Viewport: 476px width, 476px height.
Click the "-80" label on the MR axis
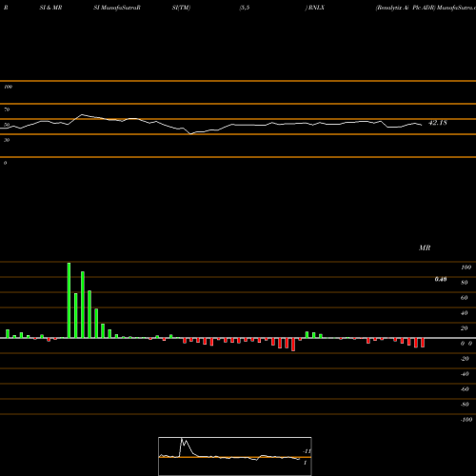465,405
